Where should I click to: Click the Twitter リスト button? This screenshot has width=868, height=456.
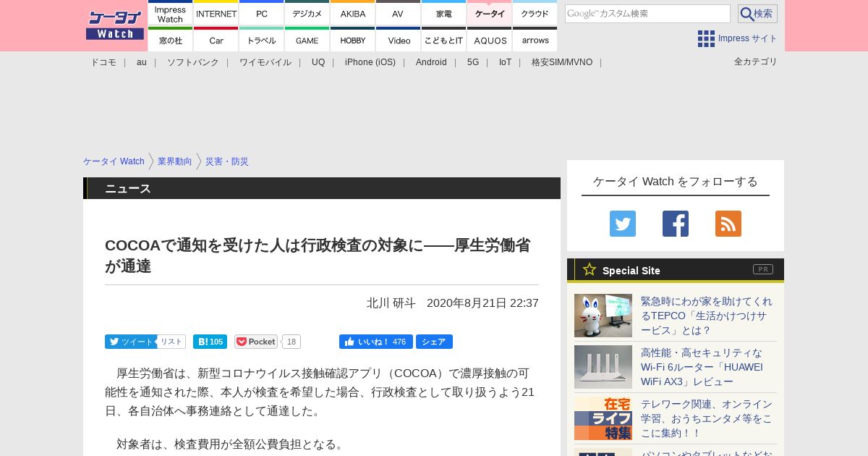(171, 342)
